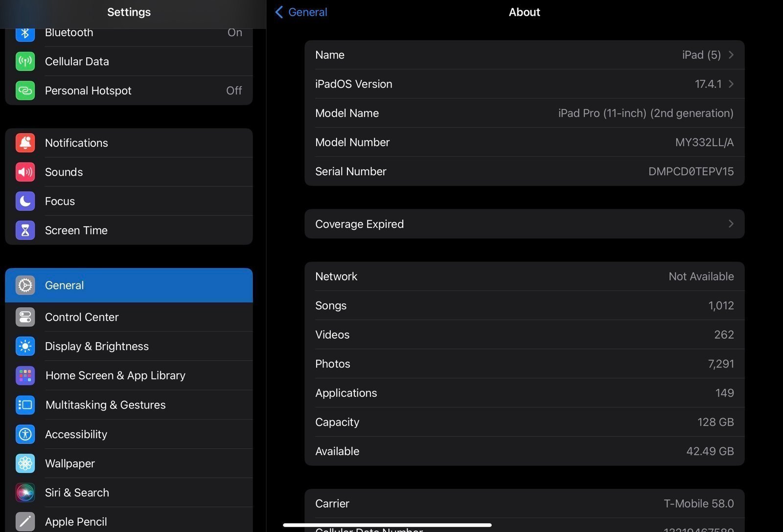The image size is (783, 532).
Task: Open Home Screen & App Library settings
Action: [115, 375]
